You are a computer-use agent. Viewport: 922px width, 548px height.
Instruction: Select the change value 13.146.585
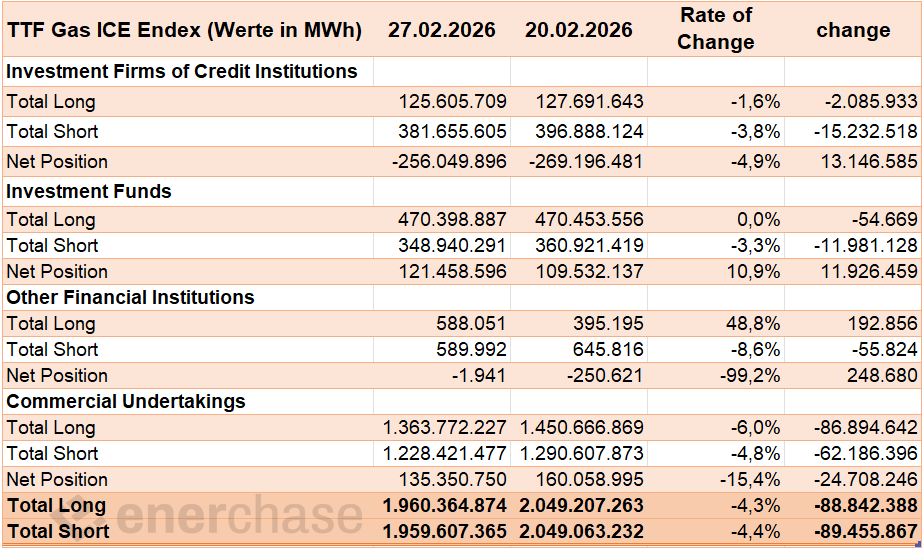coord(869,161)
